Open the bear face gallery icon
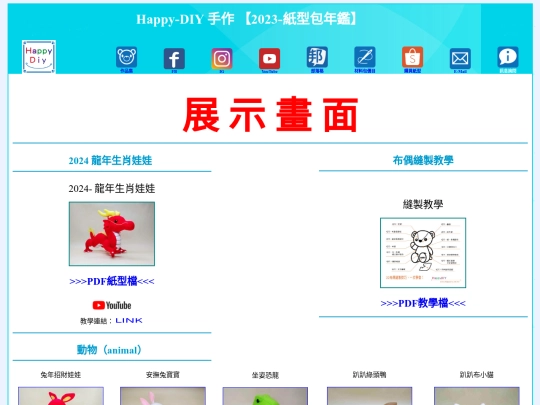The width and height of the screenshot is (540, 405). point(126,58)
